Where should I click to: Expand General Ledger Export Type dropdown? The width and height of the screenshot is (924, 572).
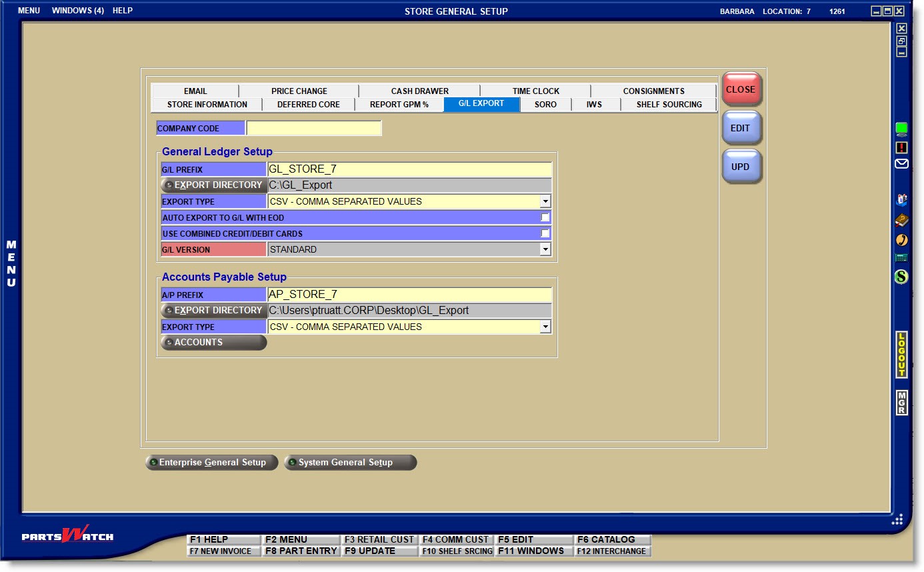pyautogui.click(x=545, y=201)
